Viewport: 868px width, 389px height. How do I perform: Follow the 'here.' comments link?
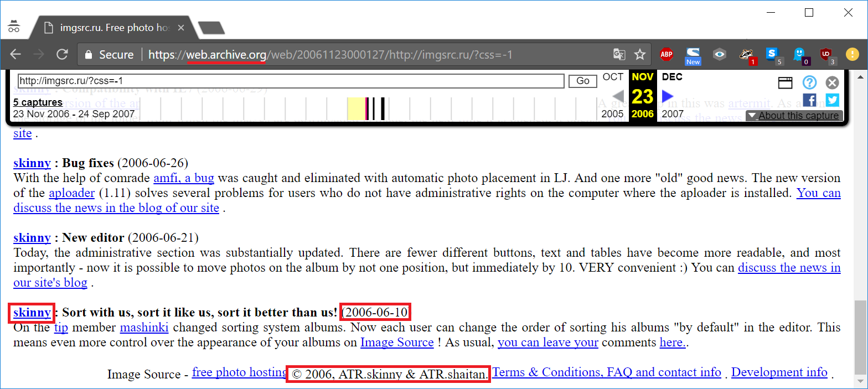pyautogui.click(x=673, y=342)
